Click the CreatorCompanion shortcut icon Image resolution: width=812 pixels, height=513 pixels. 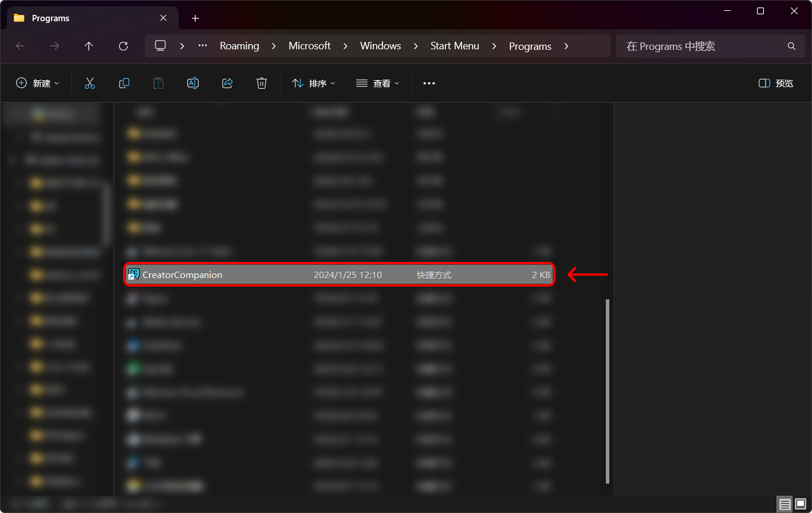[134, 275]
